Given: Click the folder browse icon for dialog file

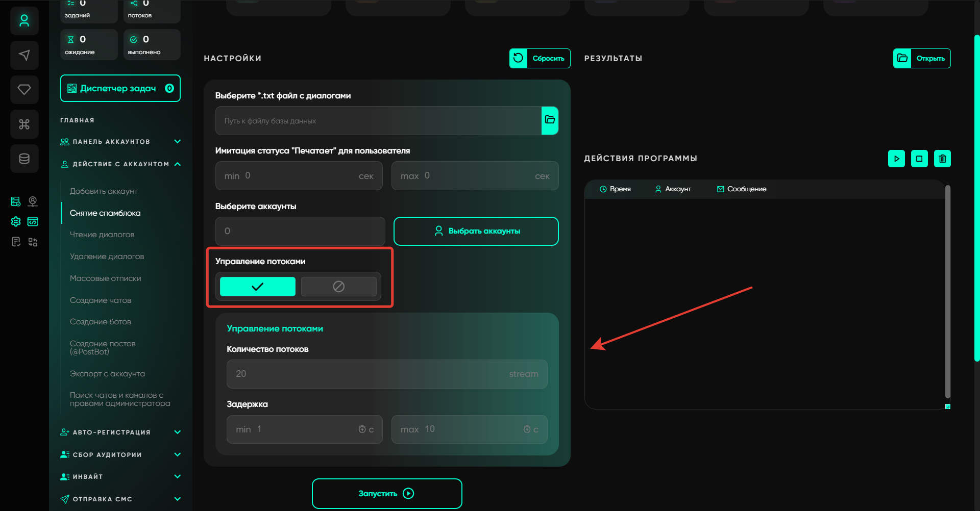Looking at the screenshot, I should pos(550,120).
